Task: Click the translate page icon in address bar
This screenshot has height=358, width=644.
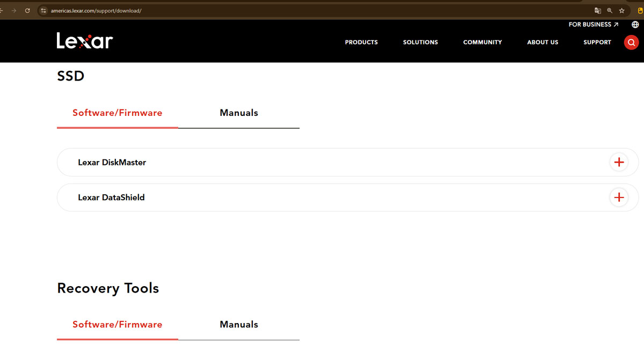Action: [x=597, y=11]
